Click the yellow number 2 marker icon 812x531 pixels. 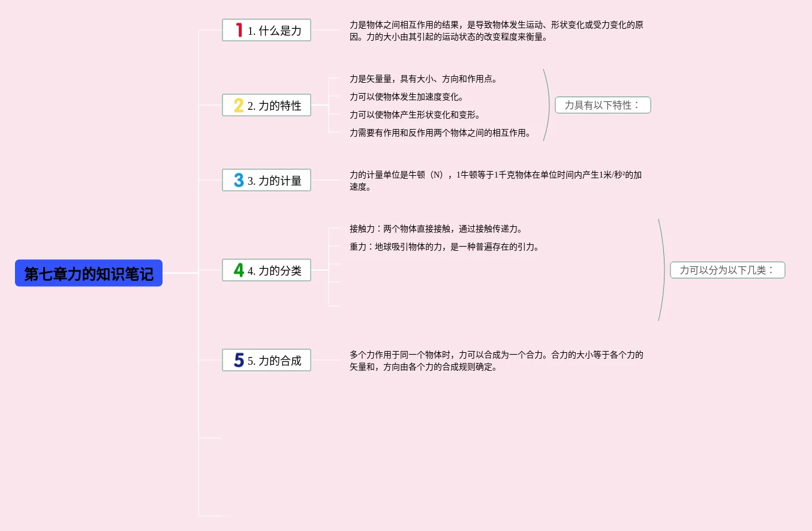[x=239, y=105]
